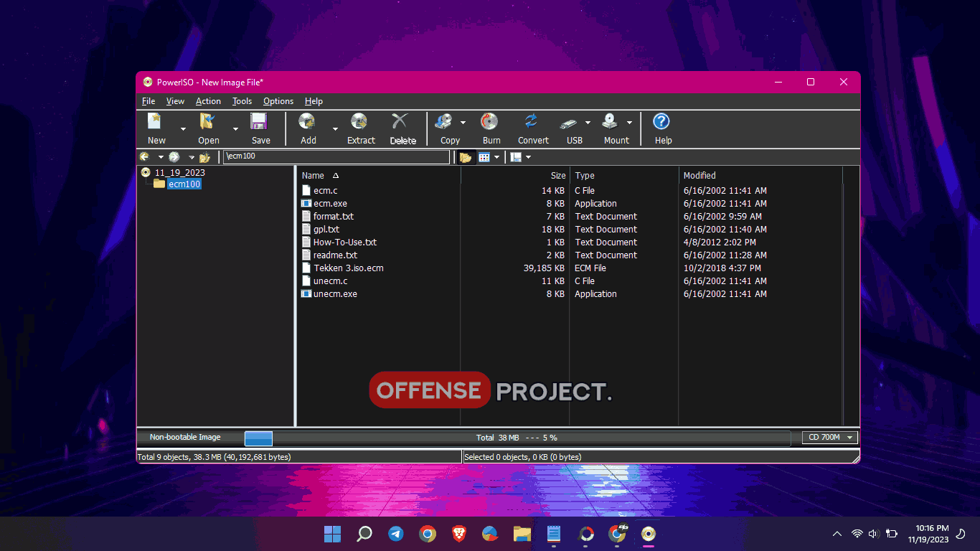Open File Explorer from the taskbar
This screenshot has width=980, height=551.
[522, 534]
